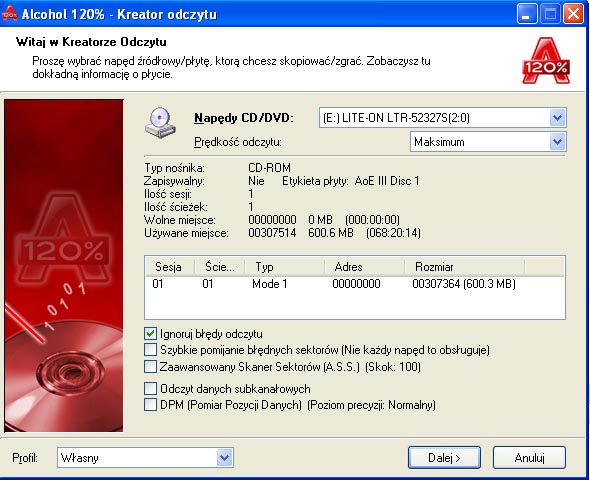Enable Odczyt danych subkanałowych checkbox
Image resolution: width=590 pixels, height=480 pixels.
pyautogui.click(x=151, y=388)
